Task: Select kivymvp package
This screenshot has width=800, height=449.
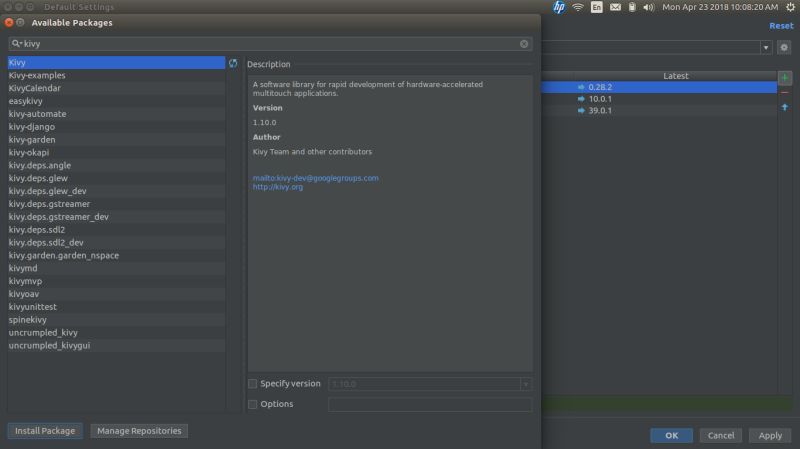Action: pyautogui.click(x=116, y=281)
